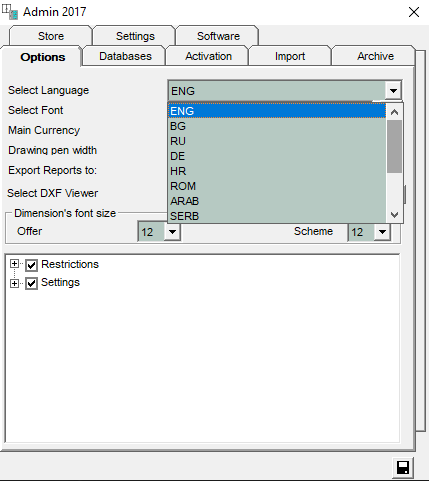The width and height of the screenshot is (429, 481).
Task: Switch to the Databases tab
Action: (x=125, y=56)
